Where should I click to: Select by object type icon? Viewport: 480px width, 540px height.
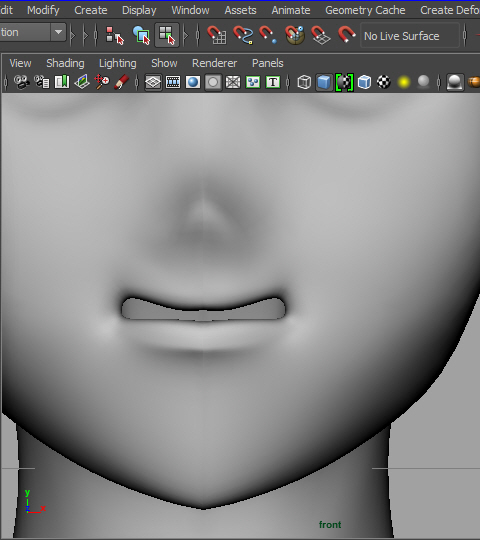coord(141,35)
